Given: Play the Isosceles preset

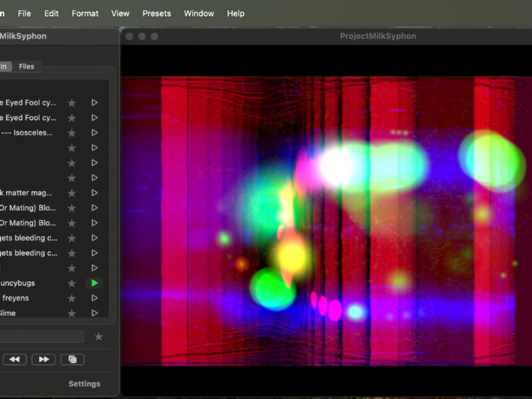Looking at the screenshot, I should (94, 133).
